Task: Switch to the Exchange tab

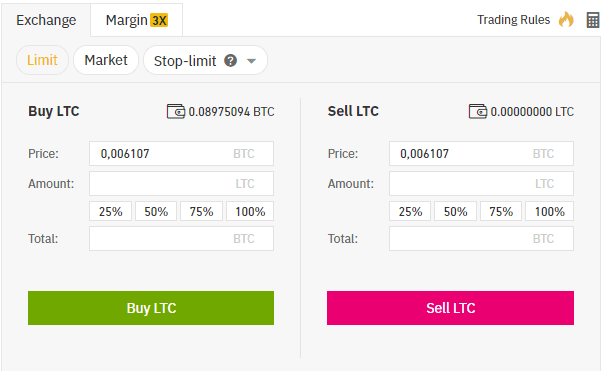Action: tap(46, 20)
